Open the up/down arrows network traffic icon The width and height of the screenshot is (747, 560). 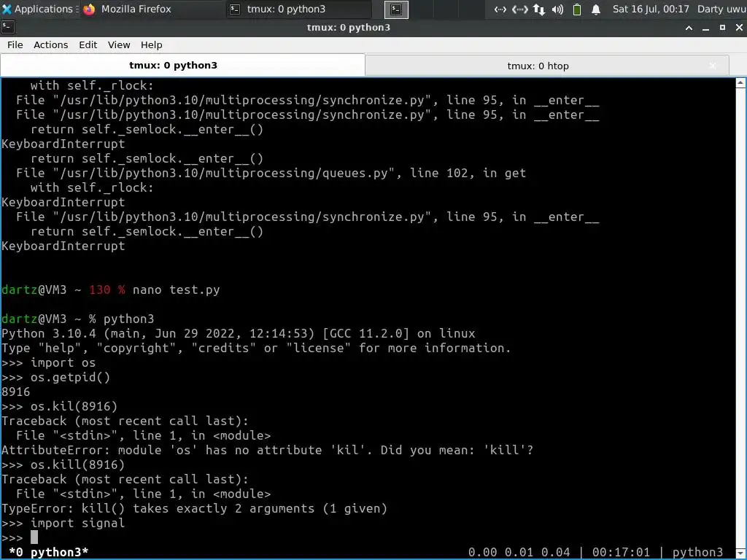click(539, 9)
